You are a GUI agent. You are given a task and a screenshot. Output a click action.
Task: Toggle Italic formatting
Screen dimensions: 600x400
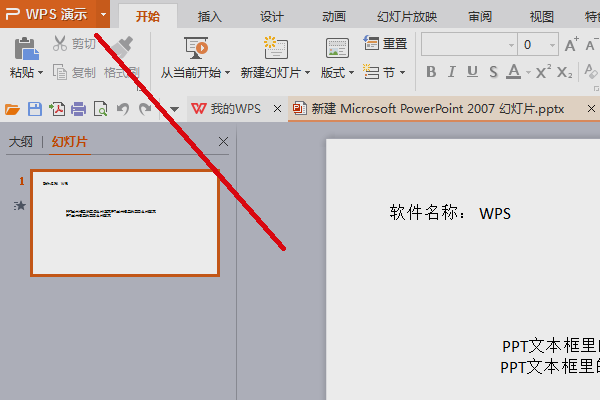click(452, 72)
